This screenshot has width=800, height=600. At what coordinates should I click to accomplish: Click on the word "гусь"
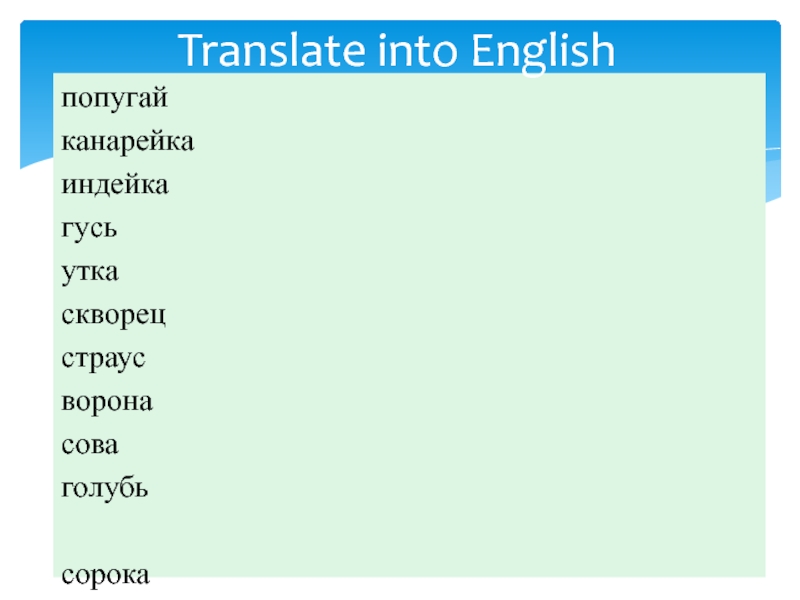(90, 229)
